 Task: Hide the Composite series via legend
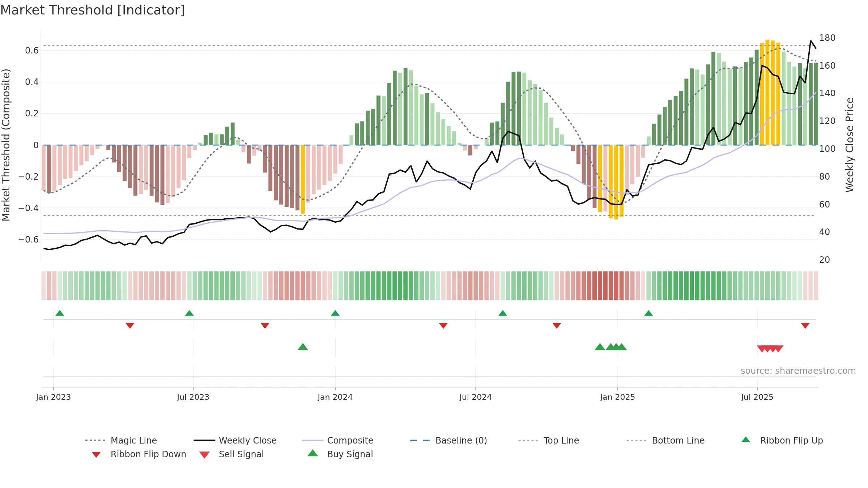(x=338, y=440)
